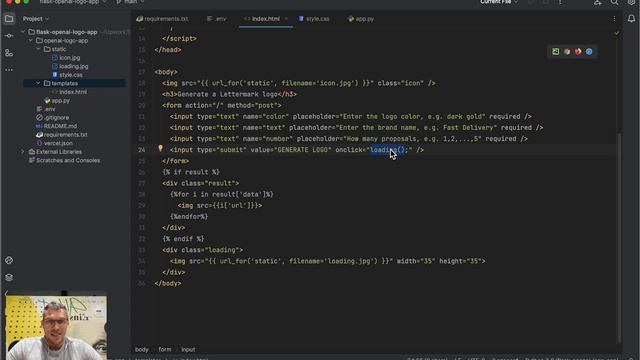Collapse the flask-openai-logo-app root folder

[23, 32]
